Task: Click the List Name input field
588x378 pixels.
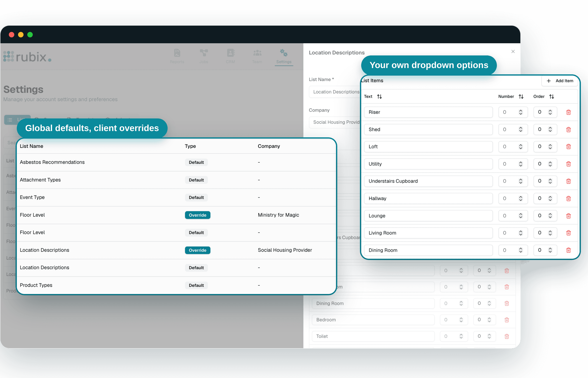Action: click(x=335, y=92)
